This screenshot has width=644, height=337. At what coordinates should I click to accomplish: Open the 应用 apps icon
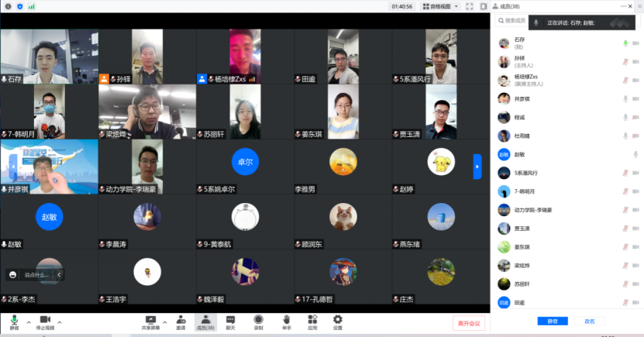312,319
